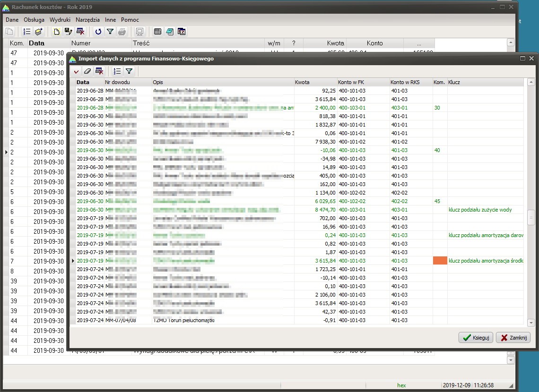Click the copy pages icon in main toolbar
Screen dimensions: 539x392
pos(9,32)
